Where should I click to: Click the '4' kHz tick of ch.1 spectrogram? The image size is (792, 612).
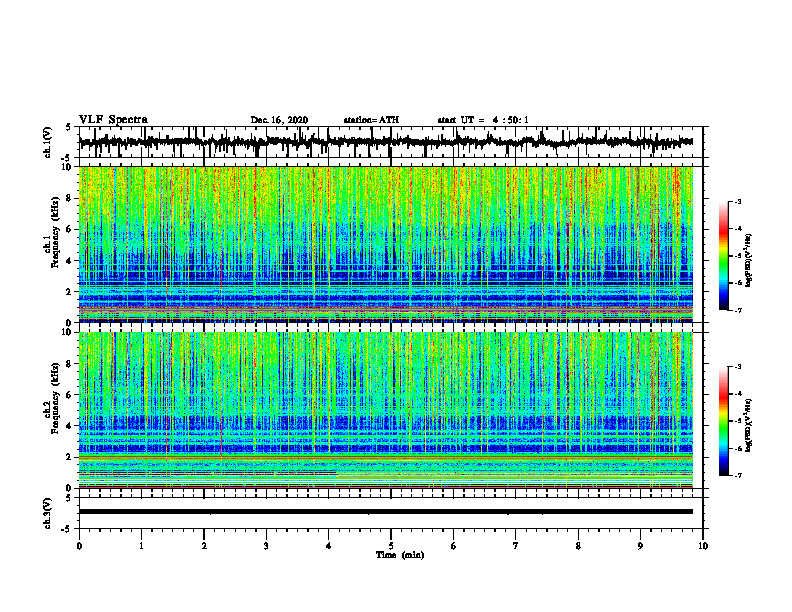coord(70,261)
